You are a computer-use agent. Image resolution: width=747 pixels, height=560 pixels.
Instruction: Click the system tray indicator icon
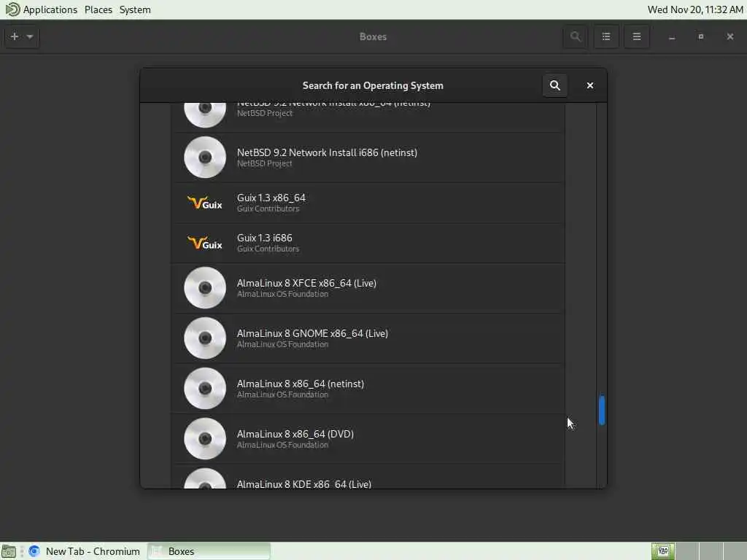[x=662, y=551]
